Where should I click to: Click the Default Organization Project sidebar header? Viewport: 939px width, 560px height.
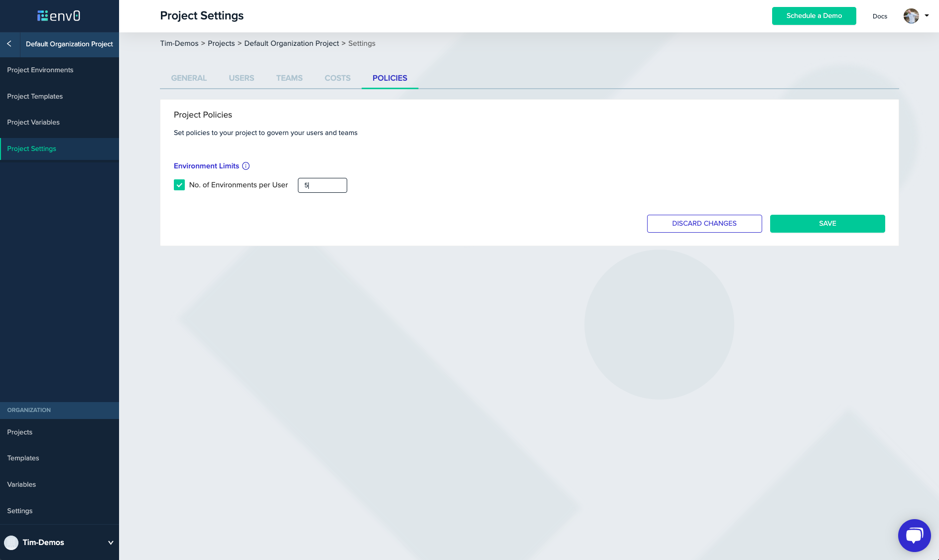[69, 44]
